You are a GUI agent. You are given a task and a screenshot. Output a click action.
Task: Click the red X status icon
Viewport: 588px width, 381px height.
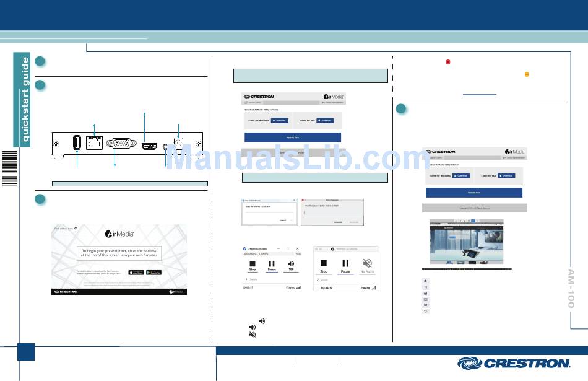(x=447, y=62)
